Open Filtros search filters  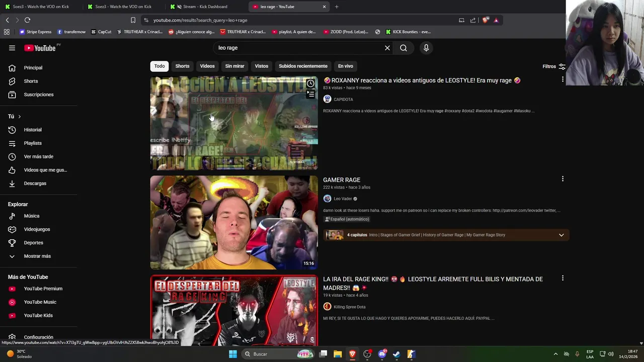(x=554, y=66)
